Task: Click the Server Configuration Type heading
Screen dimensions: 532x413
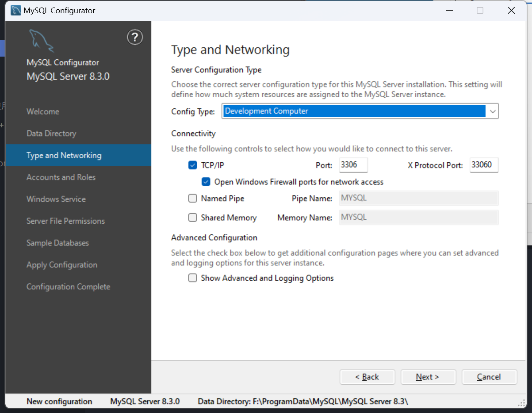Action: click(216, 70)
